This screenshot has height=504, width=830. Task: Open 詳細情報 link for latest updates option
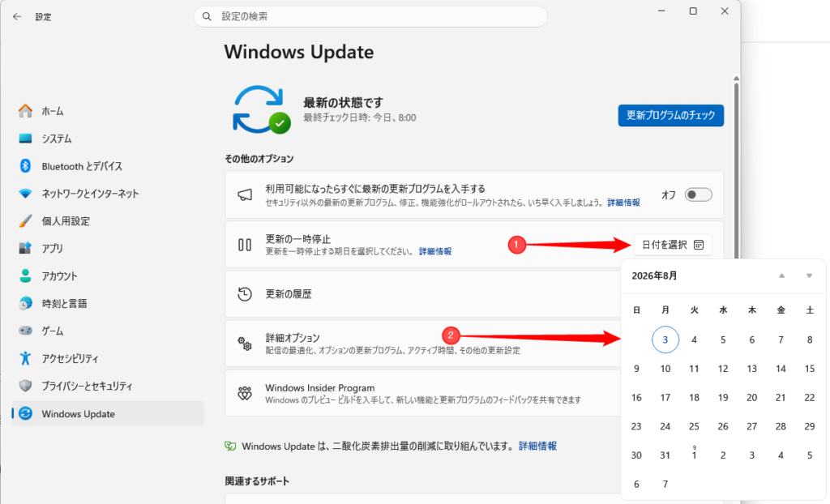click(x=623, y=203)
